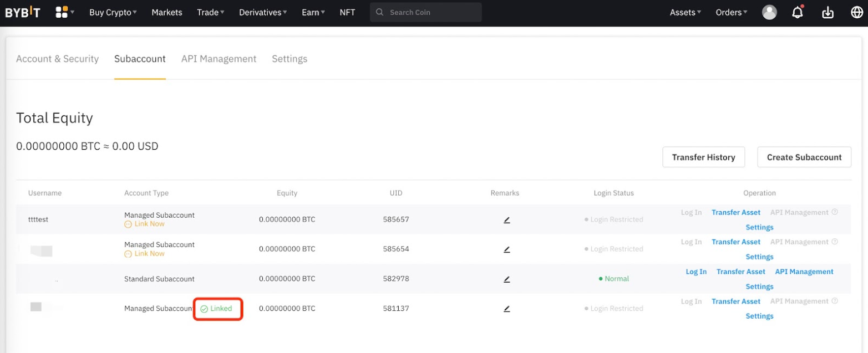The image size is (868, 353).
Task: Click the Create Subaccount button
Action: click(x=804, y=157)
